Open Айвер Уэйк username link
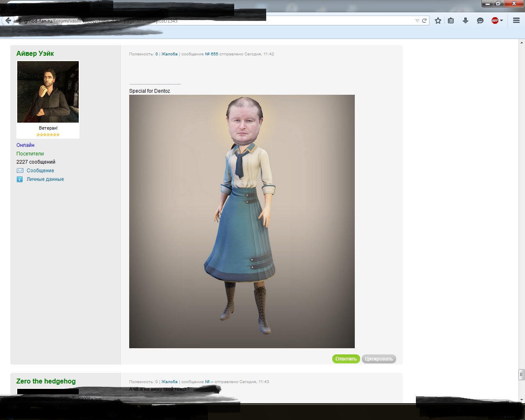 click(x=35, y=53)
